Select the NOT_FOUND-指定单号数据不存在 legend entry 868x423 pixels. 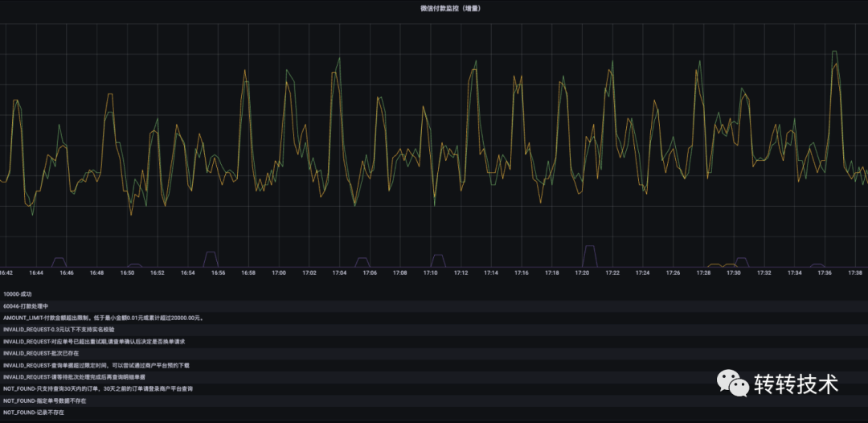click(x=44, y=400)
